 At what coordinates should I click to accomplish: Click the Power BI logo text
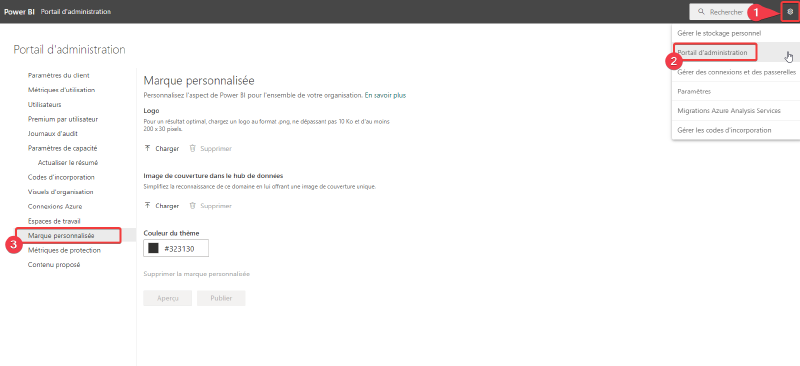point(19,12)
